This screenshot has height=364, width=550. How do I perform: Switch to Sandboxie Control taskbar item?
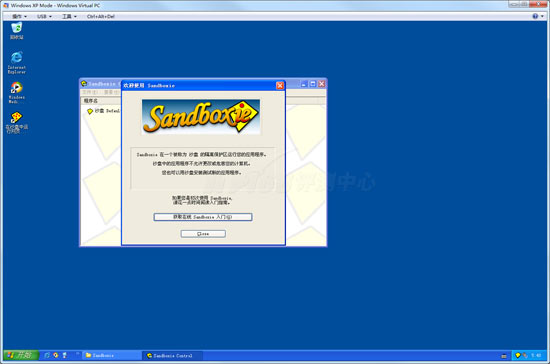(x=172, y=355)
